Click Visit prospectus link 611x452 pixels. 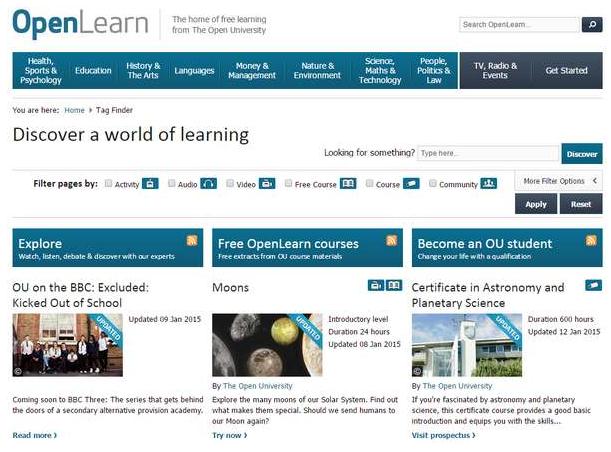click(443, 435)
